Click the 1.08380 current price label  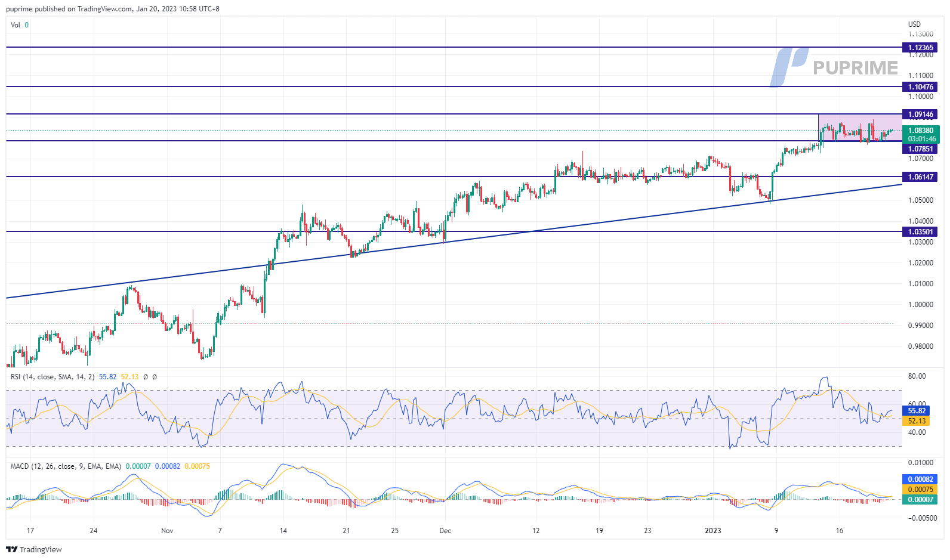[x=921, y=131]
